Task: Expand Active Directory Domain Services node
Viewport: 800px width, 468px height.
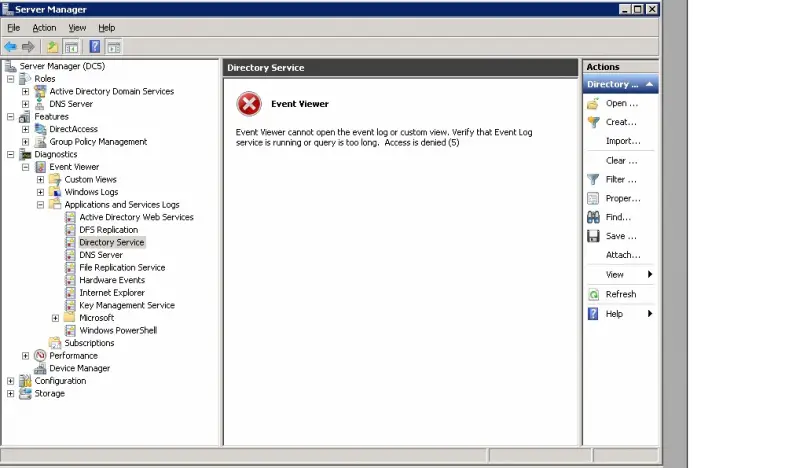Action: (x=26, y=91)
